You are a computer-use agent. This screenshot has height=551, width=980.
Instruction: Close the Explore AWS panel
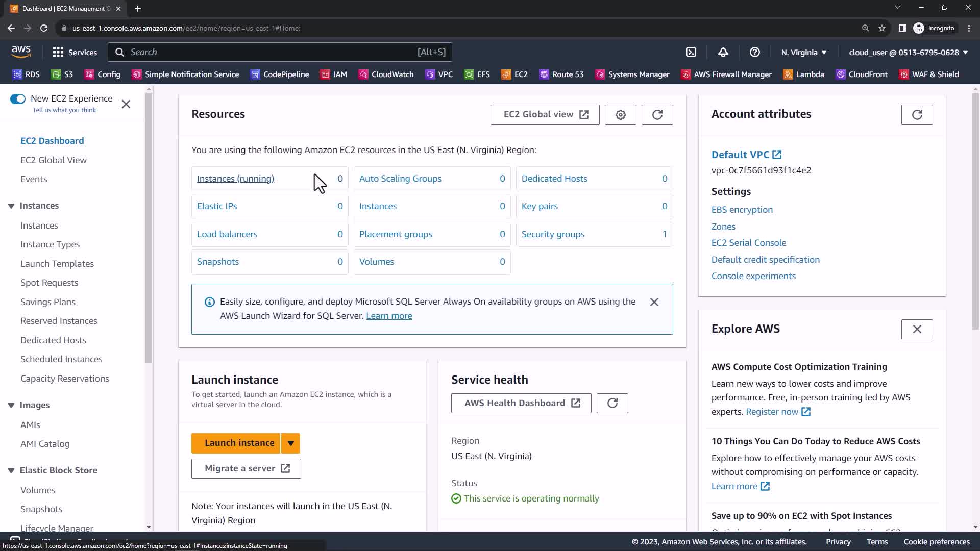tap(917, 329)
